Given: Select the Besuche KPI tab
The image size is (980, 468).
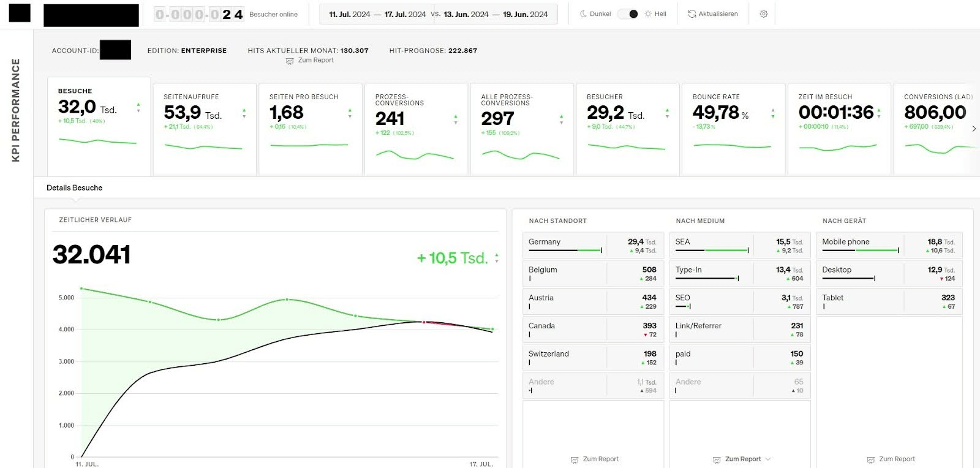Looking at the screenshot, I should 99,126.
